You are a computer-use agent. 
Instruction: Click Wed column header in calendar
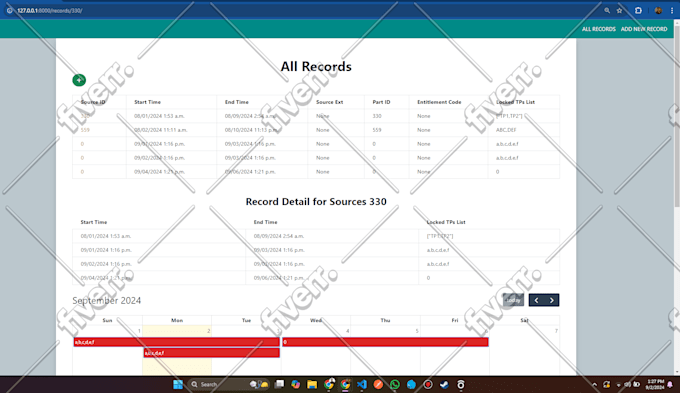pos(316,320)
